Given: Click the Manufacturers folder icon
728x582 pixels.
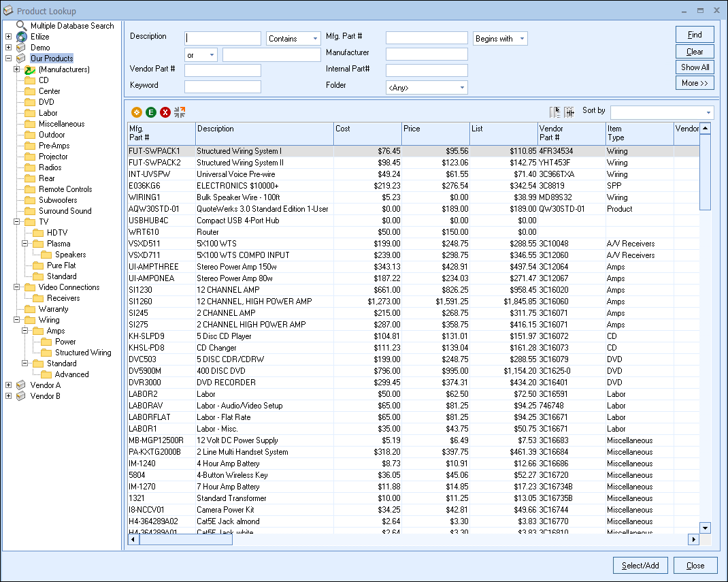Looking at the screenshot, I should 30,69.
